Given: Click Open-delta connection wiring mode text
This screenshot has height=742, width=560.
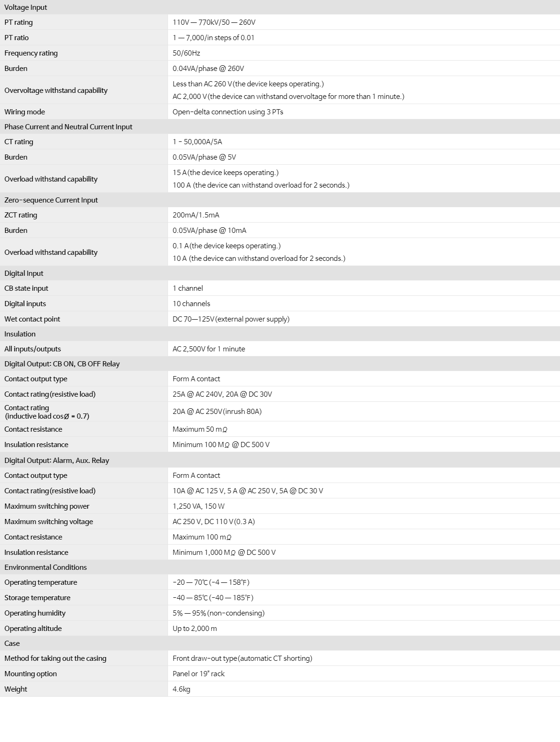Looking at the screenshot, I should point(228,112).
